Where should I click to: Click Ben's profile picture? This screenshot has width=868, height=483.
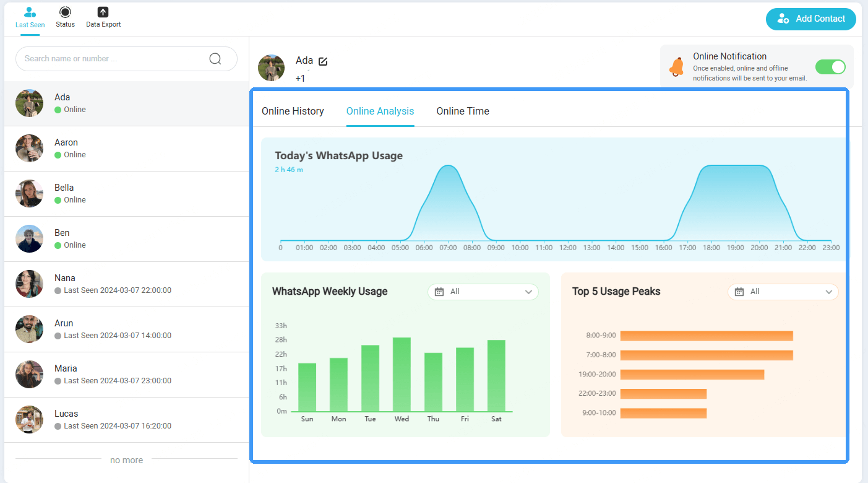(x=29, y=239)
